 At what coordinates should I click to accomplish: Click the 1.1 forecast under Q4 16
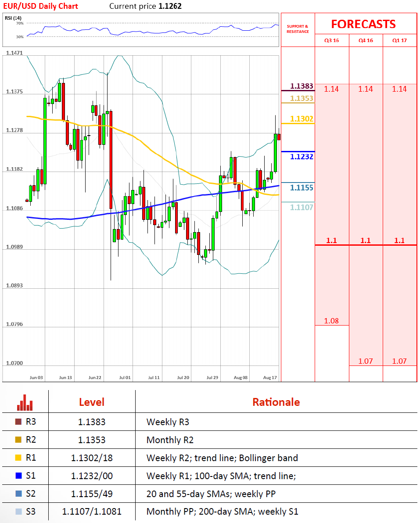[x=365, y=240]
